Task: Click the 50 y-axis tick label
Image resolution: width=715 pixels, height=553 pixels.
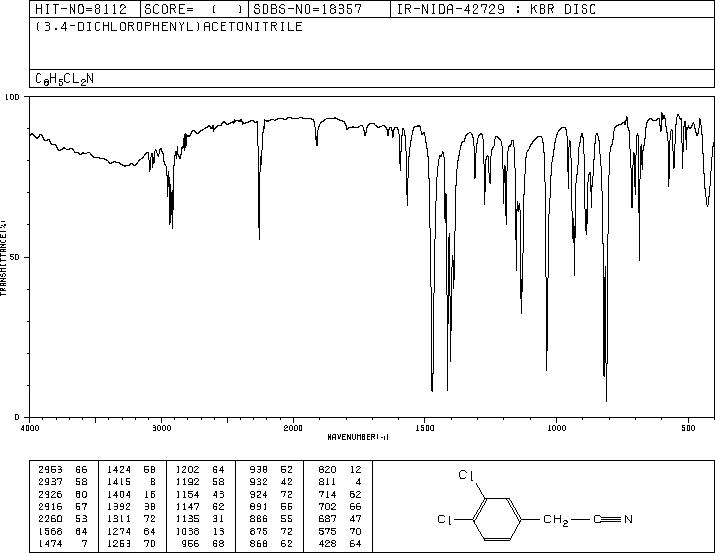Action: point(16,257)
